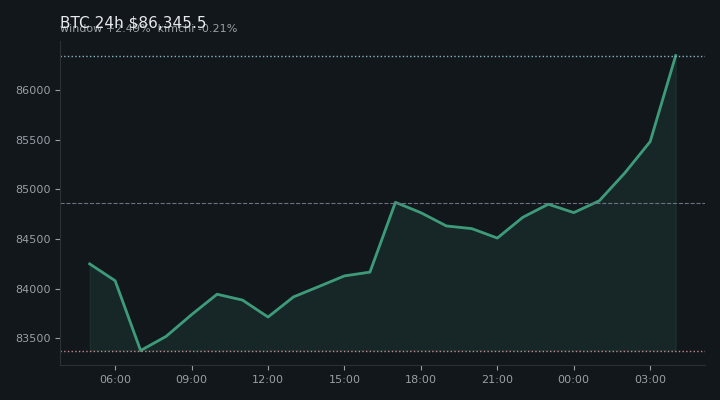Click the "kimchi -0.21%" subtitle text
720x400 pixels.
click(x=197, y=28)
